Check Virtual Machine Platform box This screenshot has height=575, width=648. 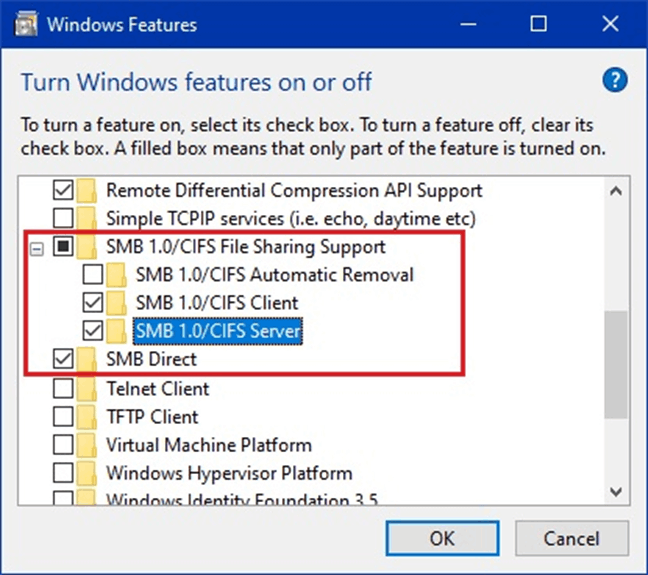[x=63, y=445]
